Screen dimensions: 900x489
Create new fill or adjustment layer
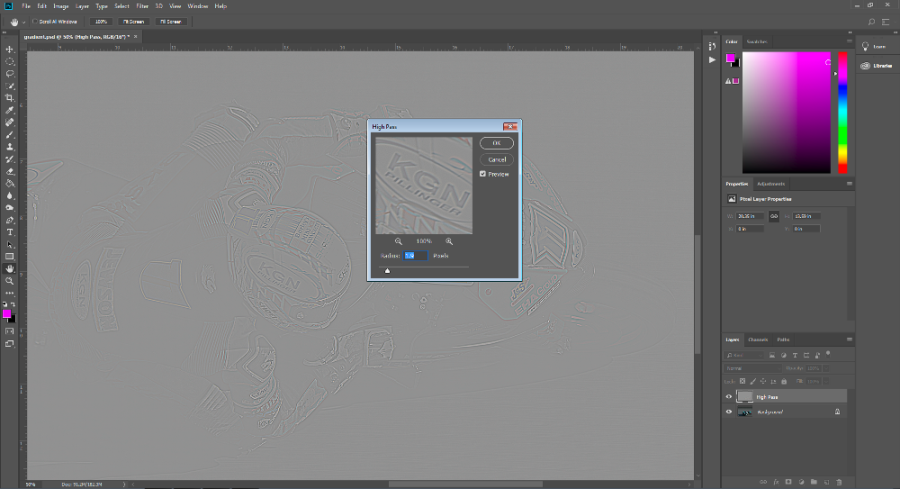801,482
